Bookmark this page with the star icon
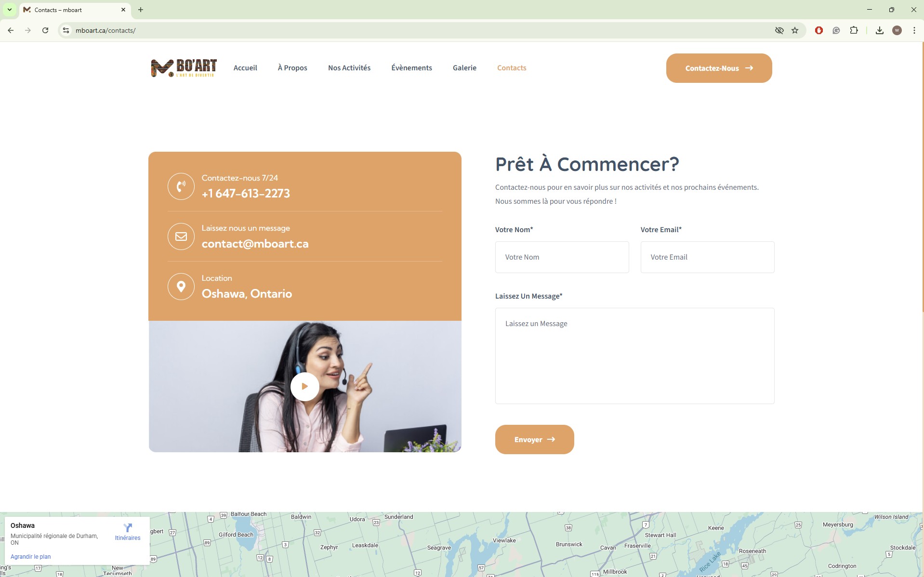Screen dimensions: 924x577 (795, 30)
